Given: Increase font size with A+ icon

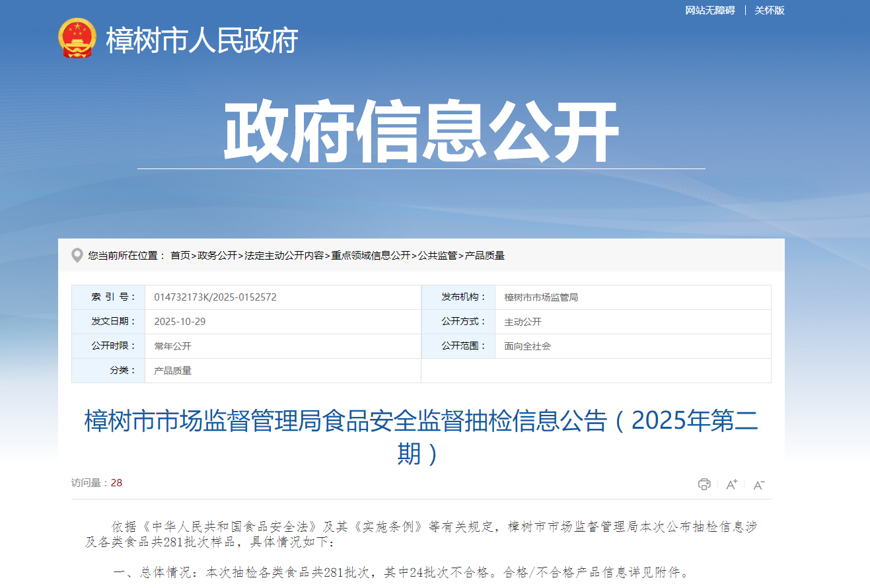Looking at the screenshot, I should (731, 484).
